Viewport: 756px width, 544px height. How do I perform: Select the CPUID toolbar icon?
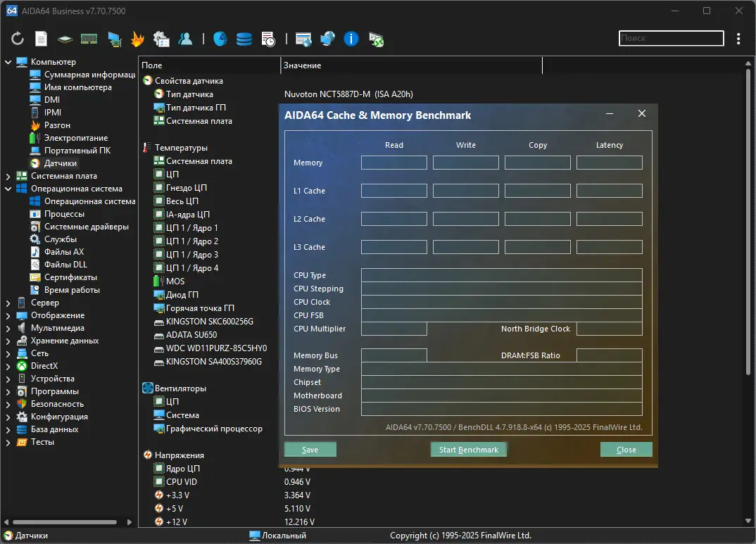tap(65, 39)
